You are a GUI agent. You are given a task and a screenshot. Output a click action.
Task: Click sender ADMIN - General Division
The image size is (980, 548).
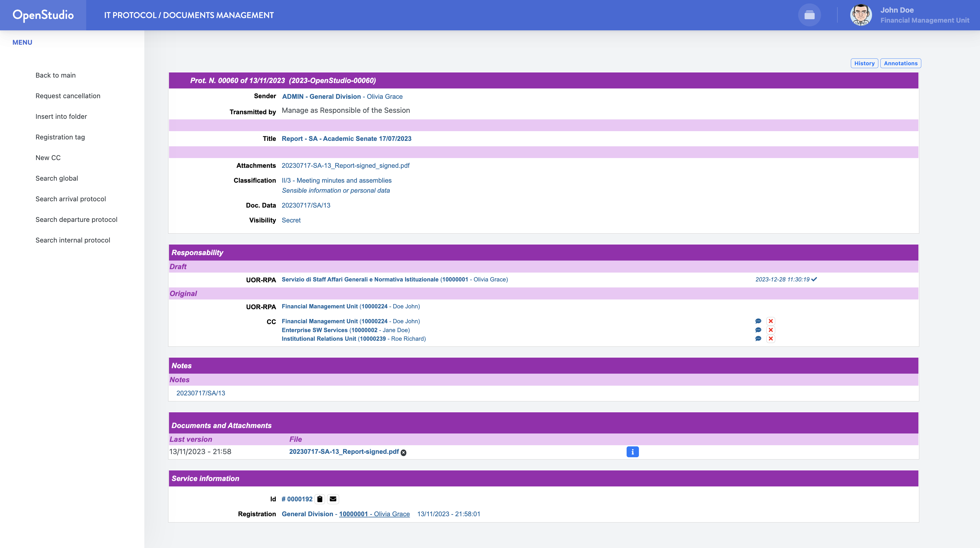tap(322, 96)
